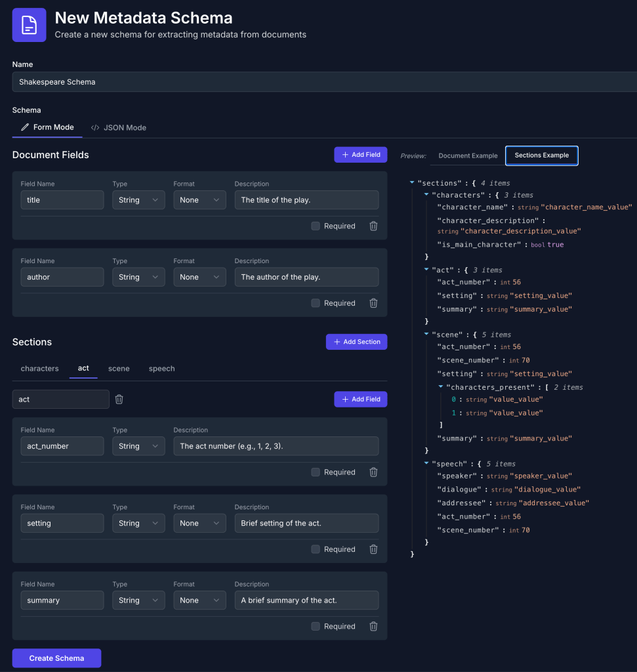Delete the act_number field
The height and width of the screenshot is (672, 637).
[x=373, y=472]
